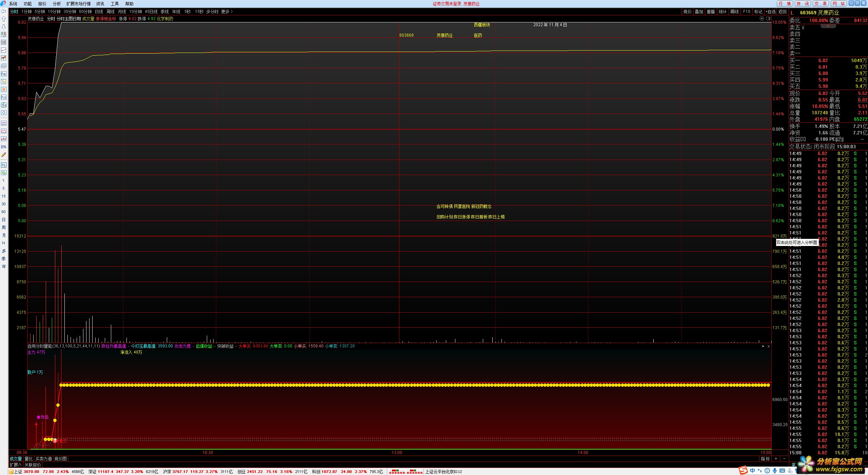Add an indicator pane with plus button
Image resolution: width=868 pixels, height=475 pixels.
[x=776, y=459]
